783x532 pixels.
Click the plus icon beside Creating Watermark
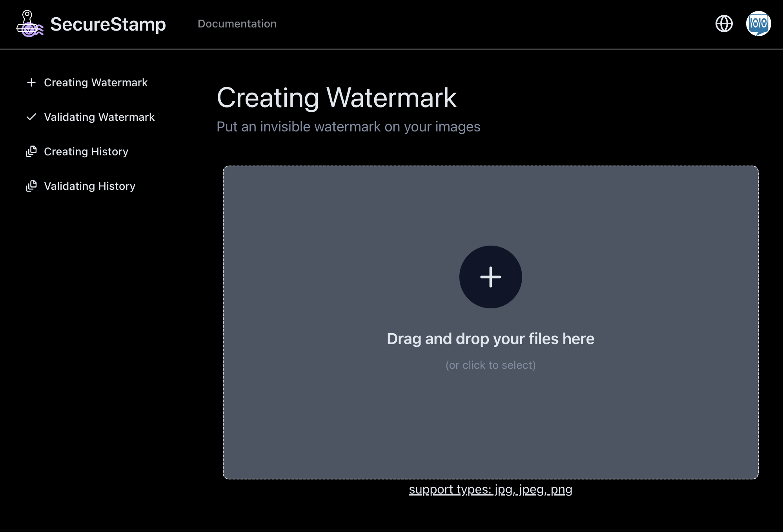coord(31,82)
